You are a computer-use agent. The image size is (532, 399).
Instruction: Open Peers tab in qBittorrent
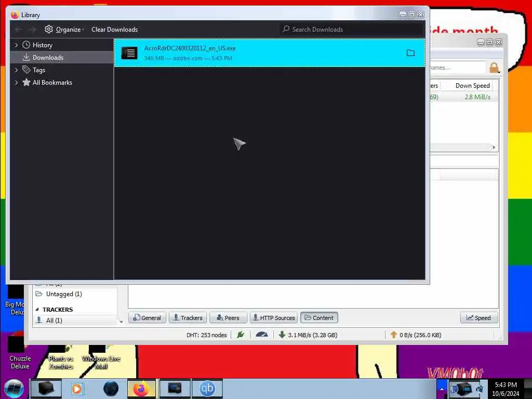(228, 317)
